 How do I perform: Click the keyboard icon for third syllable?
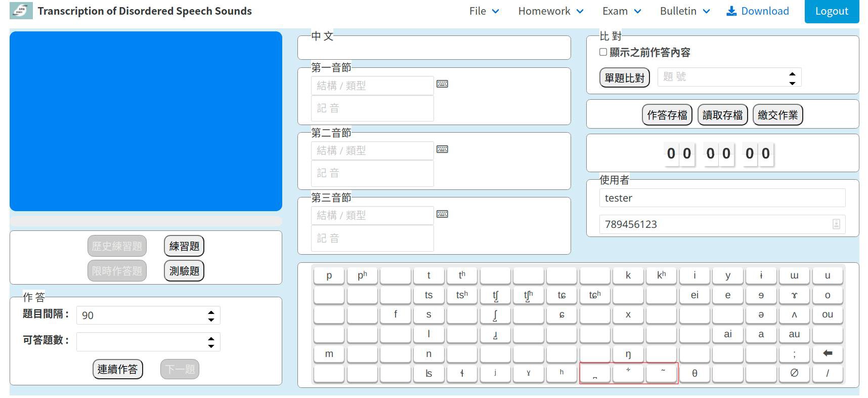[x=442, y=214]
